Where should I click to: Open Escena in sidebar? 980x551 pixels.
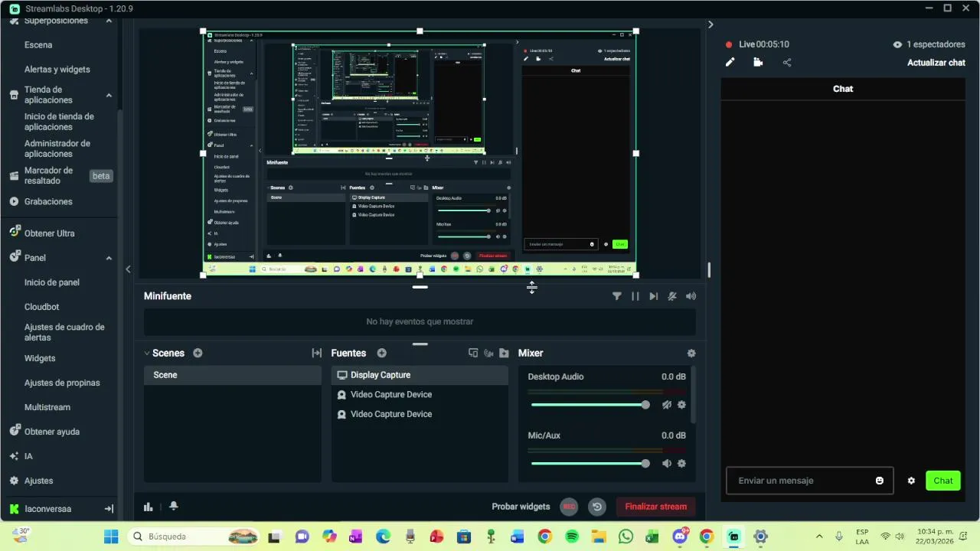coord(38,45)
